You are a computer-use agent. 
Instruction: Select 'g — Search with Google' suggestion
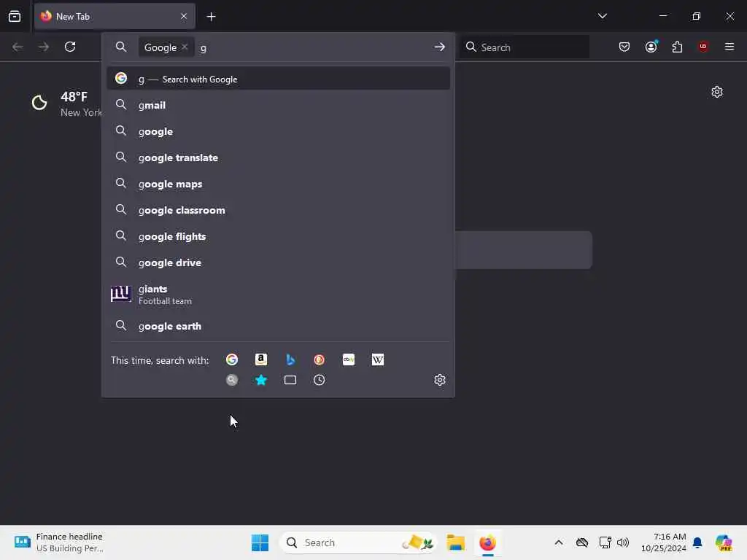coord(279,79)
